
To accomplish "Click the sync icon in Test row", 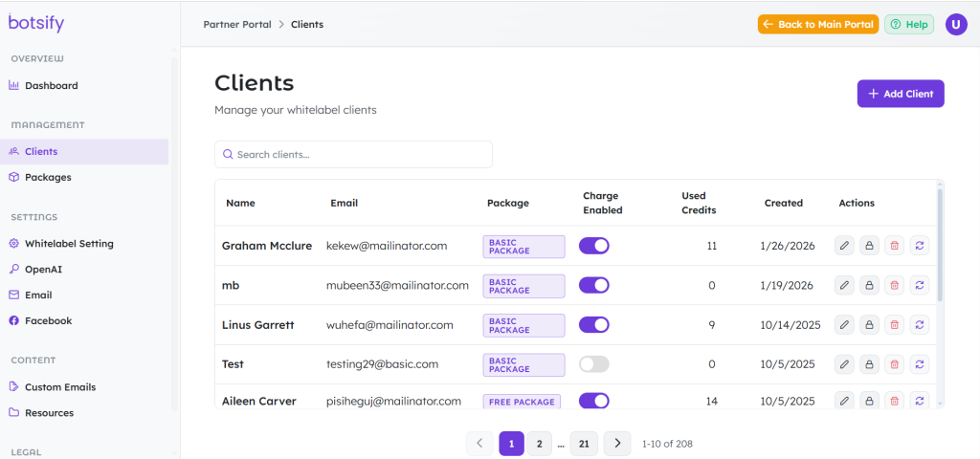I will pyautogui.click(x=920, y=364).
